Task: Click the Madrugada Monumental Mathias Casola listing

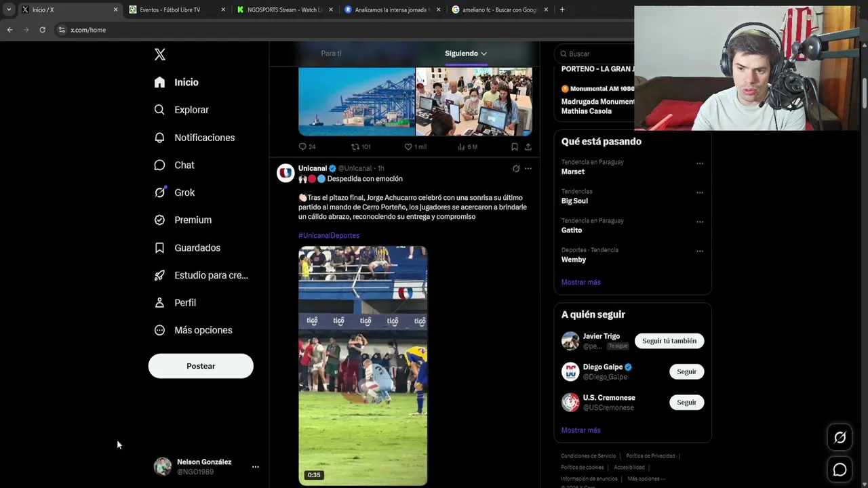Action: pyautogui.click(x=597, y=106)
